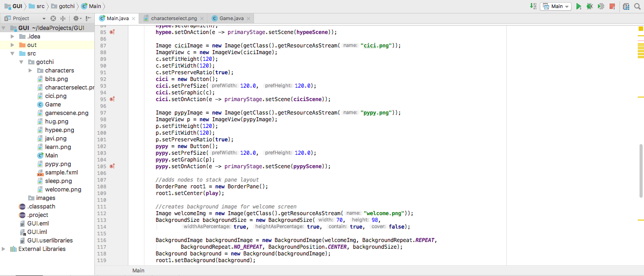Screen dimensions: 644x276
Task: Click the Make Project build icon
Action: (x=533, y=6)
